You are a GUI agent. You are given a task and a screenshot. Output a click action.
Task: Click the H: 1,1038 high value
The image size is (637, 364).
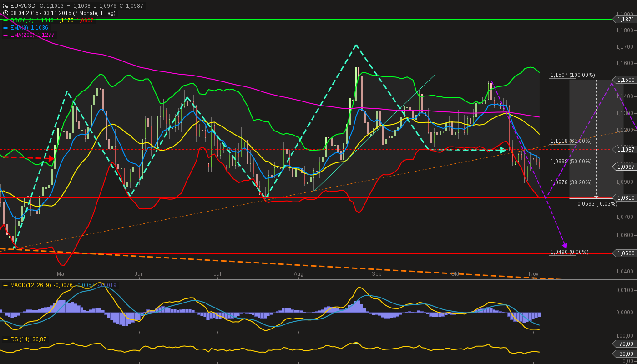click(x=78, y=6)
